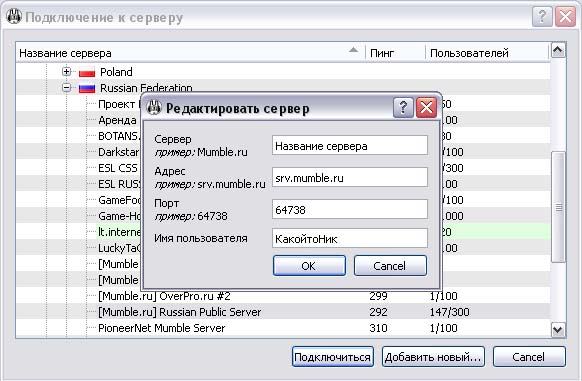Collapse the Russian Federation group
This screenshot has width=582, height=381.
click(66, 88)
